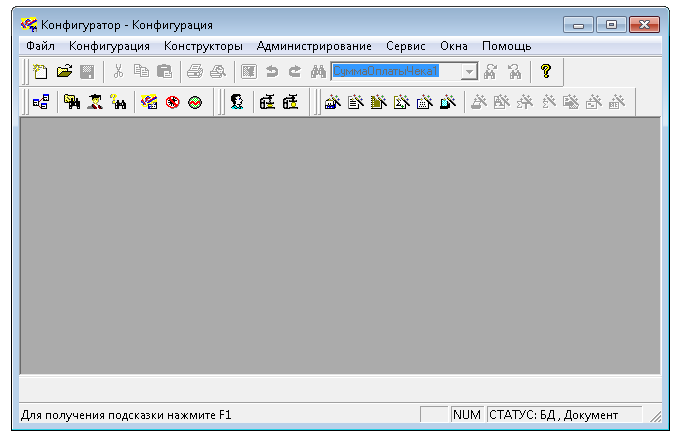Open the Monitor green-wave icon

(x=195, y=102)
